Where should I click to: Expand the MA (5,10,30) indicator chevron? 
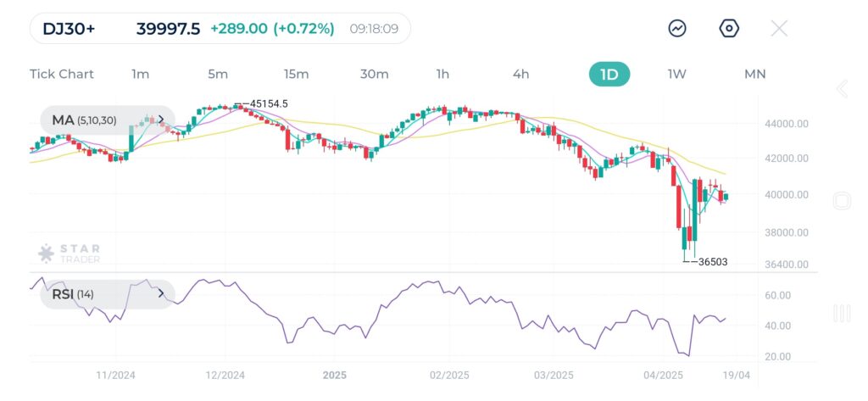[x=160, y=120]
